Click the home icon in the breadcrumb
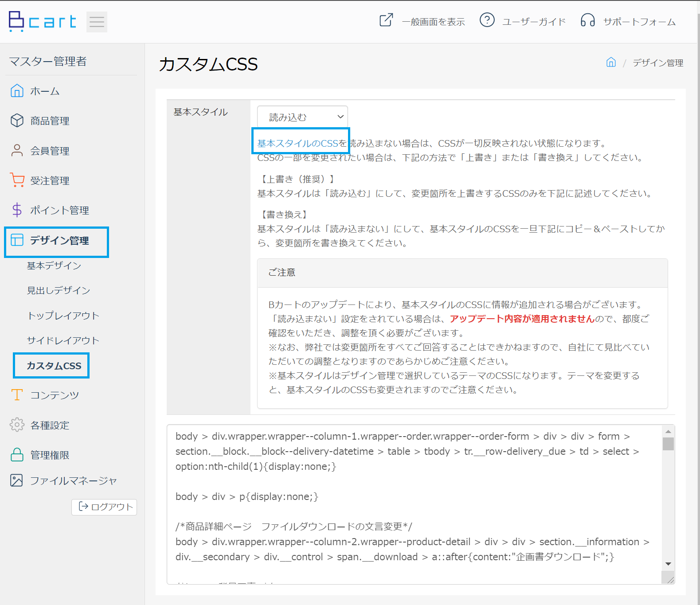This screenshot has width=700, height=605. 611,62
